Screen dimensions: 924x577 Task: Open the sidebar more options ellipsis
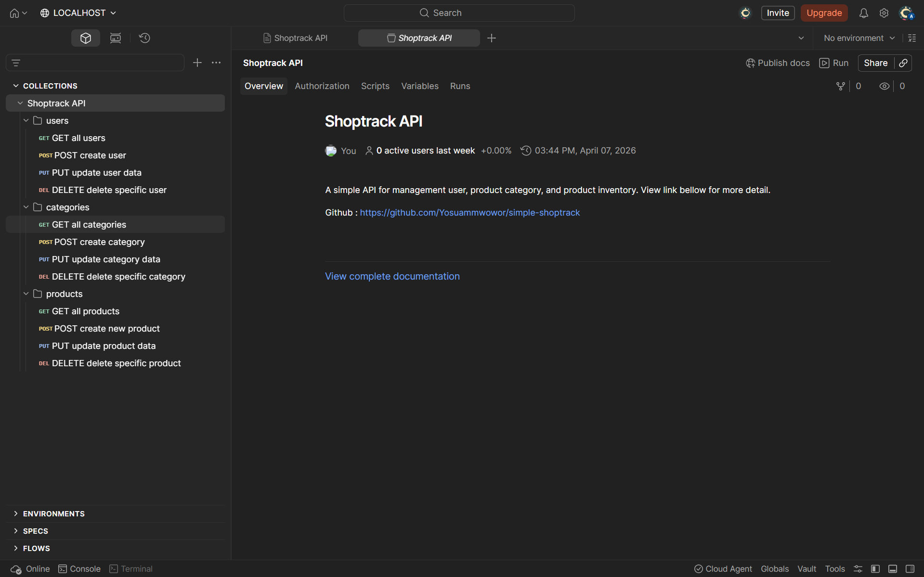tap(216, 63)
